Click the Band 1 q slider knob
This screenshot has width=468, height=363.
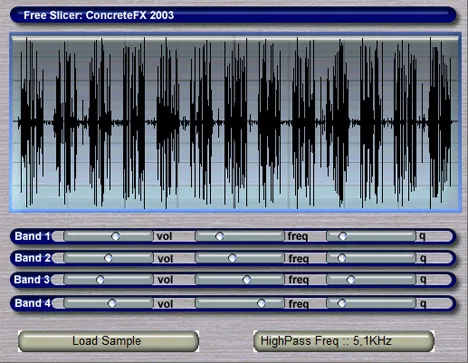tap(343, 236)
